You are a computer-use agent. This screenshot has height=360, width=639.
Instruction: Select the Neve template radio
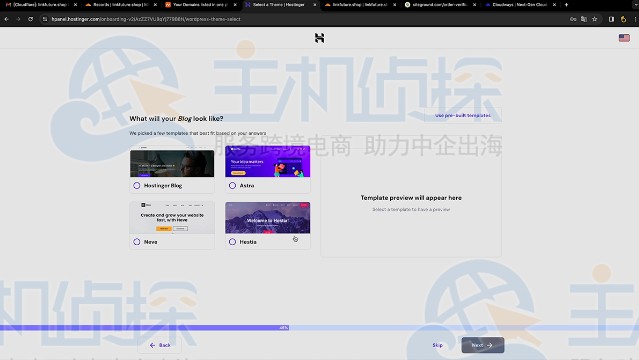click(x=137, y=242)
